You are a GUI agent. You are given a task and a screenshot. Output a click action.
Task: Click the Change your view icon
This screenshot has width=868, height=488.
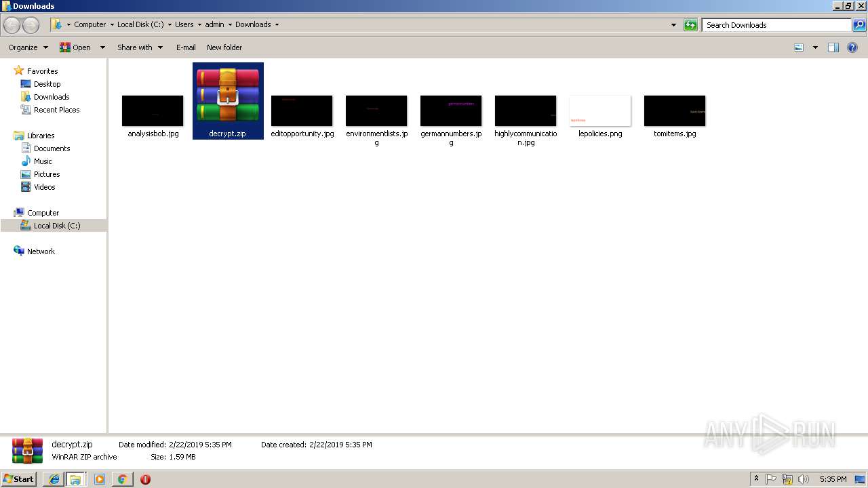tap(799, 47)
